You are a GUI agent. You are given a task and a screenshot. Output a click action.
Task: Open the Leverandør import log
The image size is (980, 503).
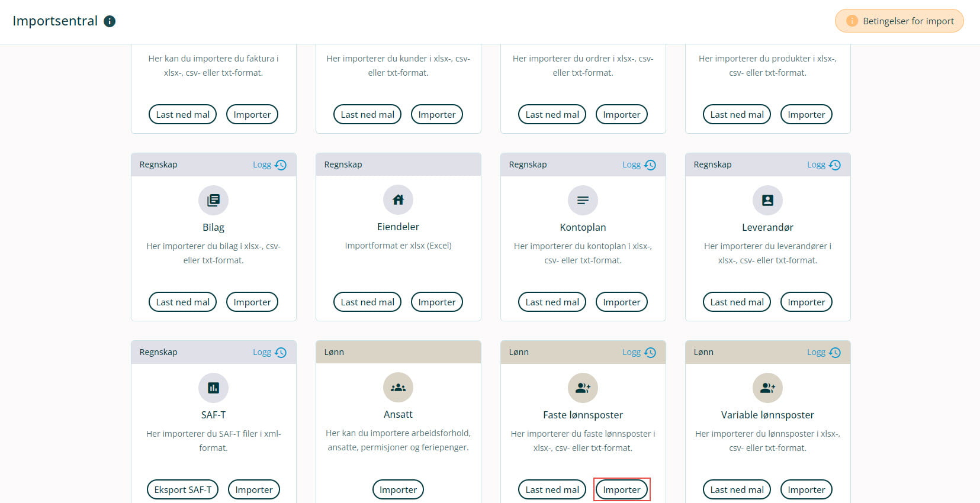point(824,165)
